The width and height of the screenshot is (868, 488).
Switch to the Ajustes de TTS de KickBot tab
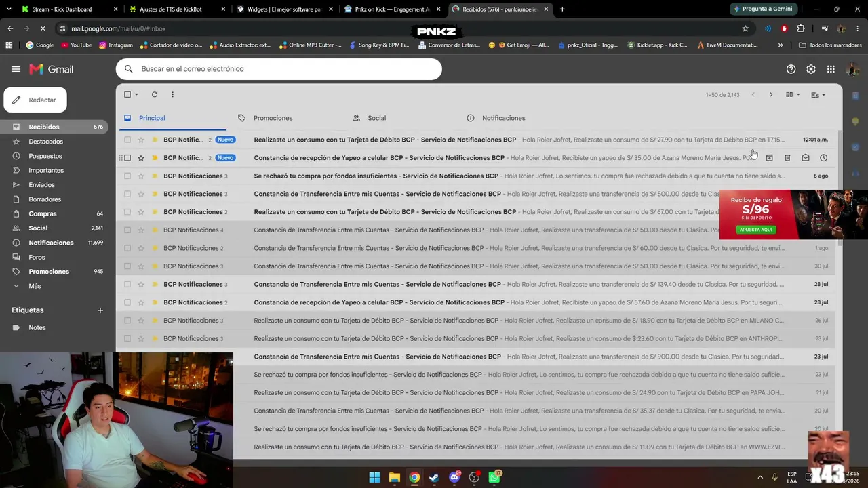tap(176, 9)
